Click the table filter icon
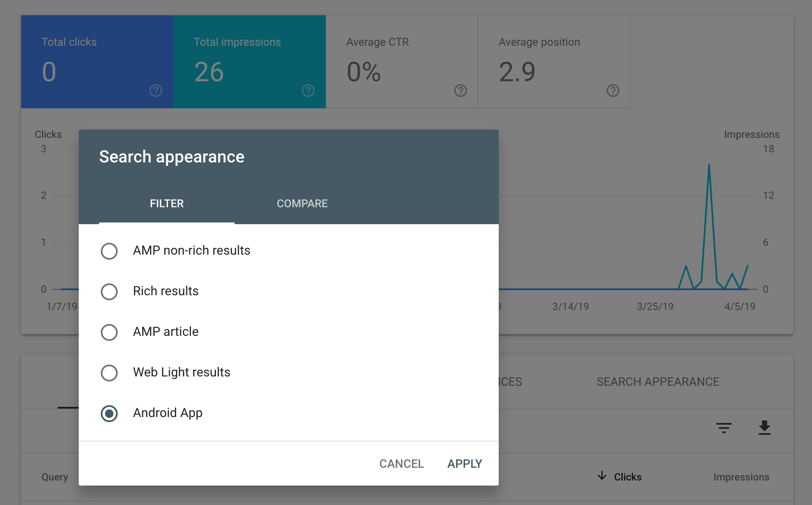The image size is (812, 505). [724, 428]
